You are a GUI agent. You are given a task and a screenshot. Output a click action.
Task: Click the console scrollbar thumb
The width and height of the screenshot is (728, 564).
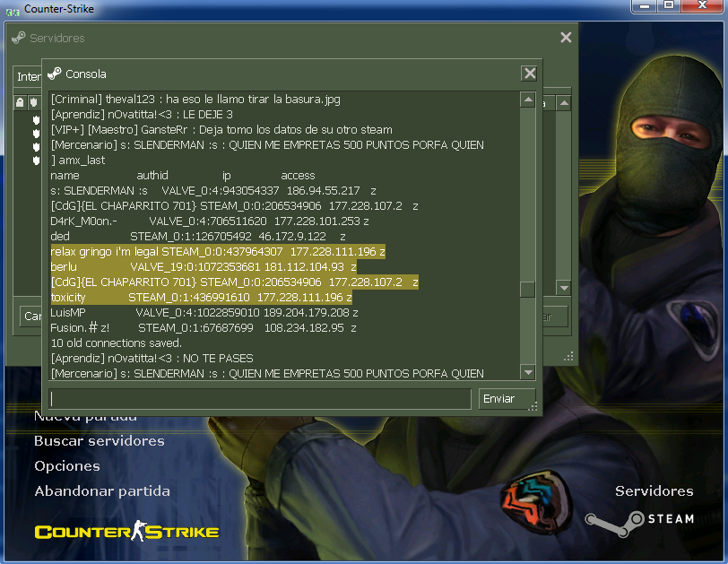click(x=527, y=290)
